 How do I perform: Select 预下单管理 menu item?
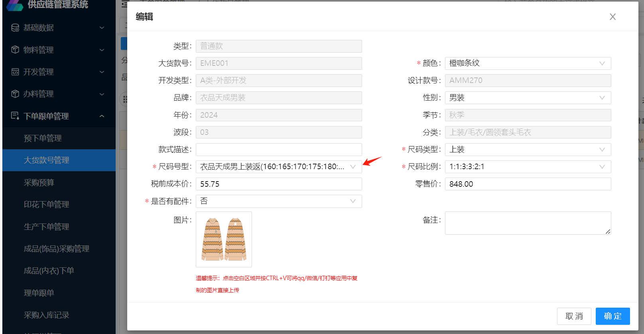43,138
